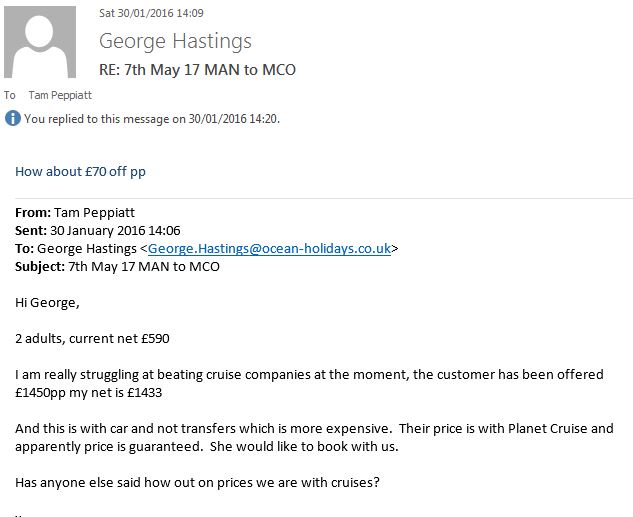This screenshot has height=517, width=633.
Task: Click the sender's avatar placeholder picture
Action: (x=40, y=44)
